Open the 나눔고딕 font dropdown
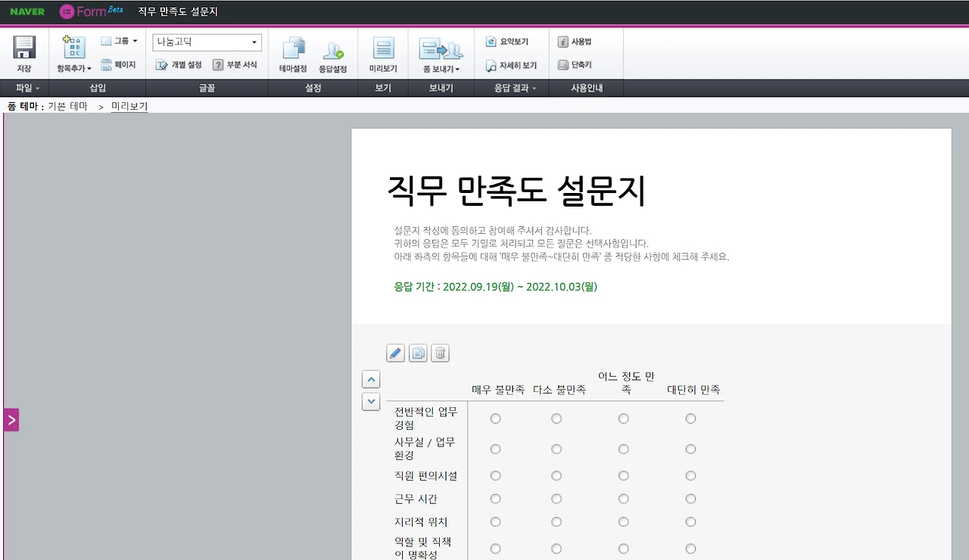This screenshot has width=969, height=560. [207, 42]
